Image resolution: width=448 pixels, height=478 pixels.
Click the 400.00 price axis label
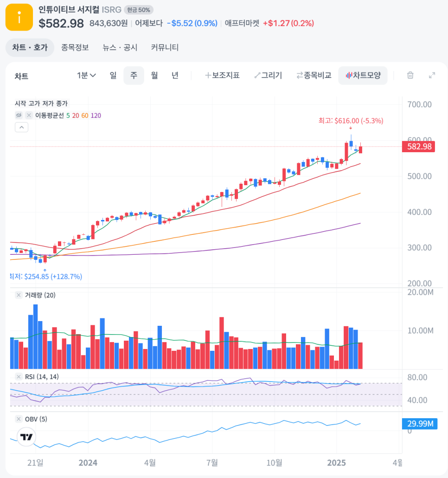coord(420,212)
